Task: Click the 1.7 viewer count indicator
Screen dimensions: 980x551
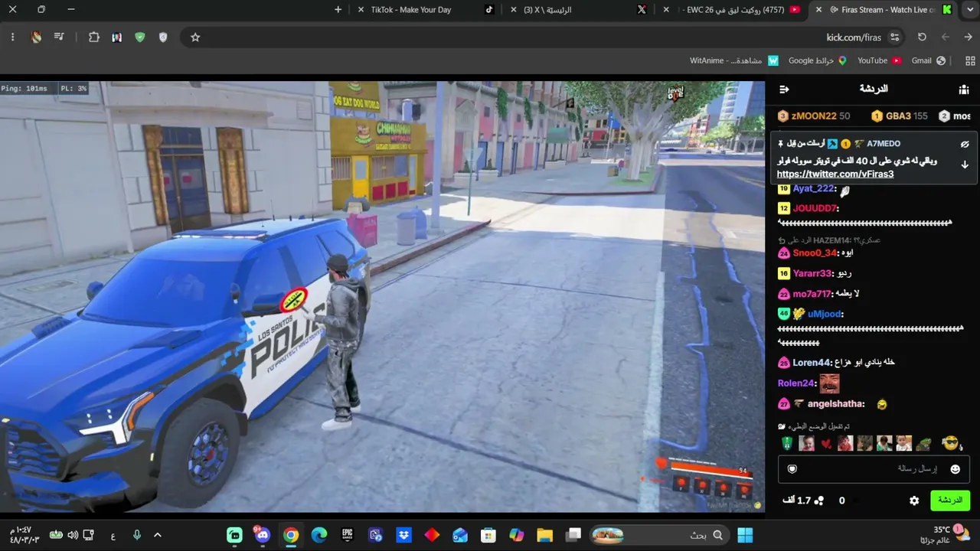Action: pyautogui.click(x=803, y=500)
